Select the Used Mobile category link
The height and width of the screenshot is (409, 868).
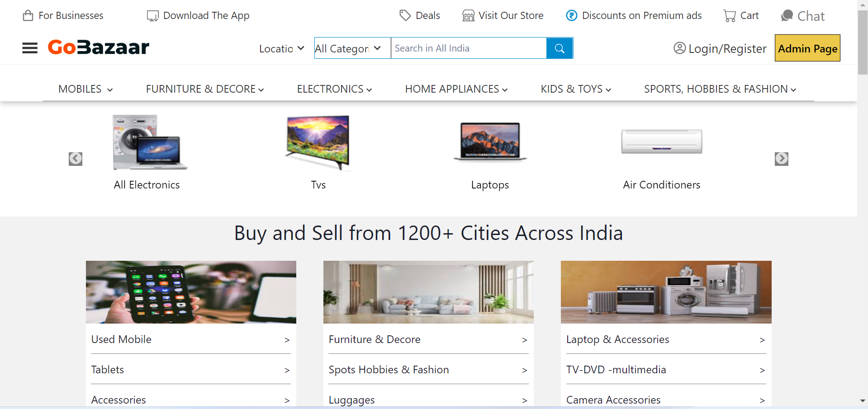pyautogui.click(x=121, y=339)
